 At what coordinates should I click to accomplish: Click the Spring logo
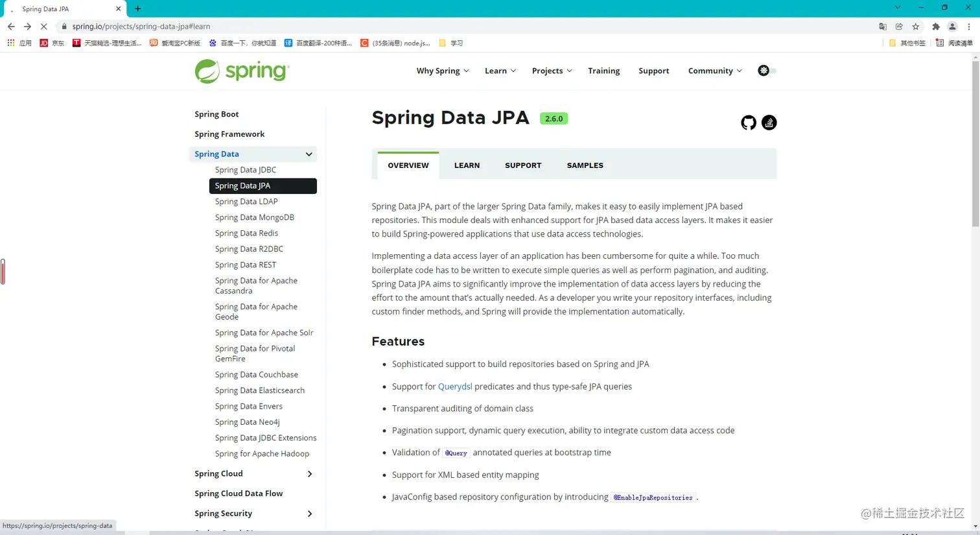[x=242, y=71]
